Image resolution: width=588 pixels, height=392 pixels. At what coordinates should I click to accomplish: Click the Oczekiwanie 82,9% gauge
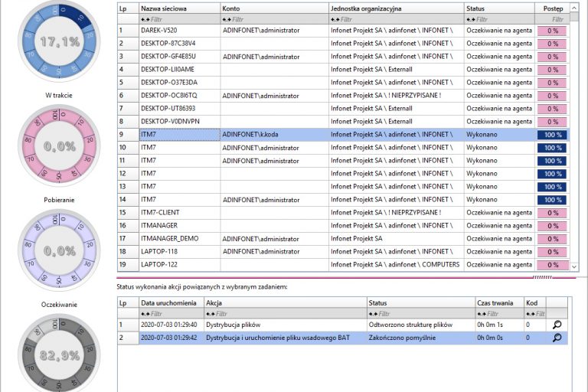tap(60, 354)
